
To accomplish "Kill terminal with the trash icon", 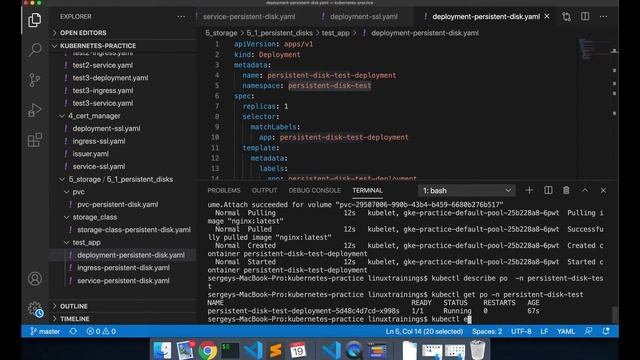I will point(566,190).
